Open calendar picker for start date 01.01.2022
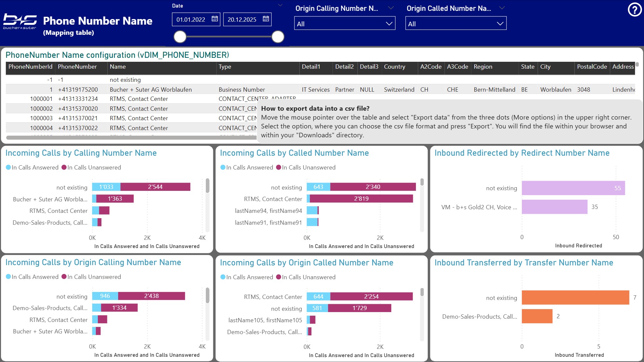This screenshot has width=644, height=362. pyautogui.click(x=215, y=19)
